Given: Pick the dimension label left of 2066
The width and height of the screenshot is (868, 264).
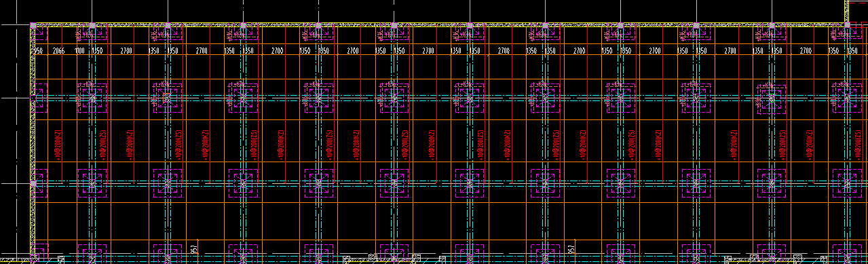Looking at the screenshot, I should pyautogui.click(x=38, y=51).
